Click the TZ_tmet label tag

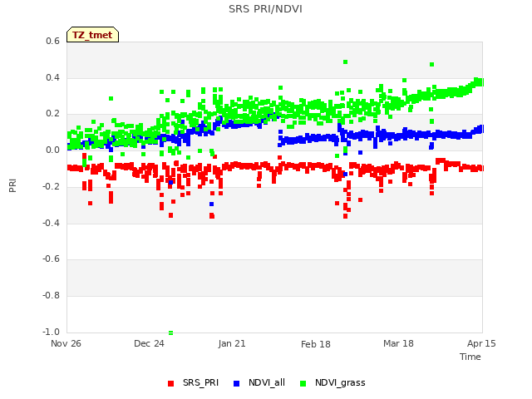(92, 35)
